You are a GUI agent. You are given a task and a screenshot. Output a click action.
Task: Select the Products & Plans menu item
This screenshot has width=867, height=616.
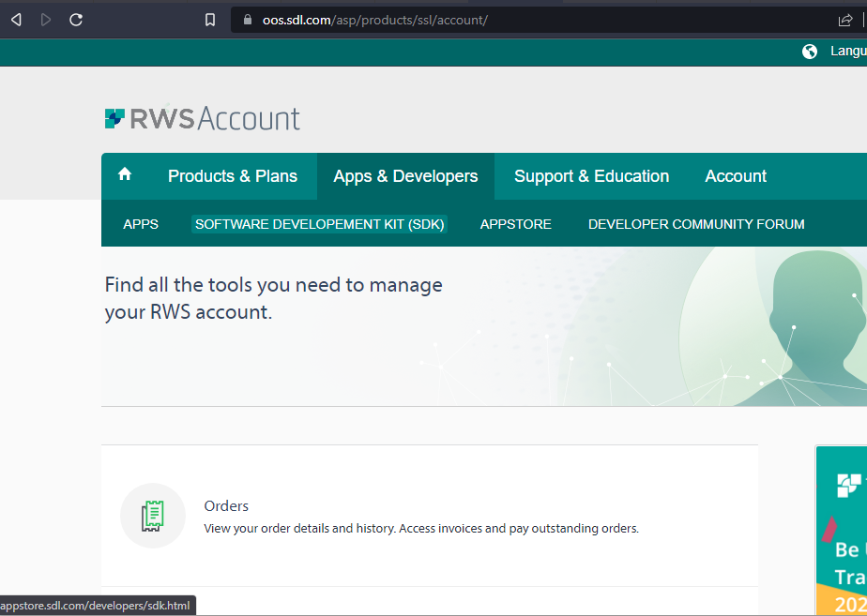(233, 176)
